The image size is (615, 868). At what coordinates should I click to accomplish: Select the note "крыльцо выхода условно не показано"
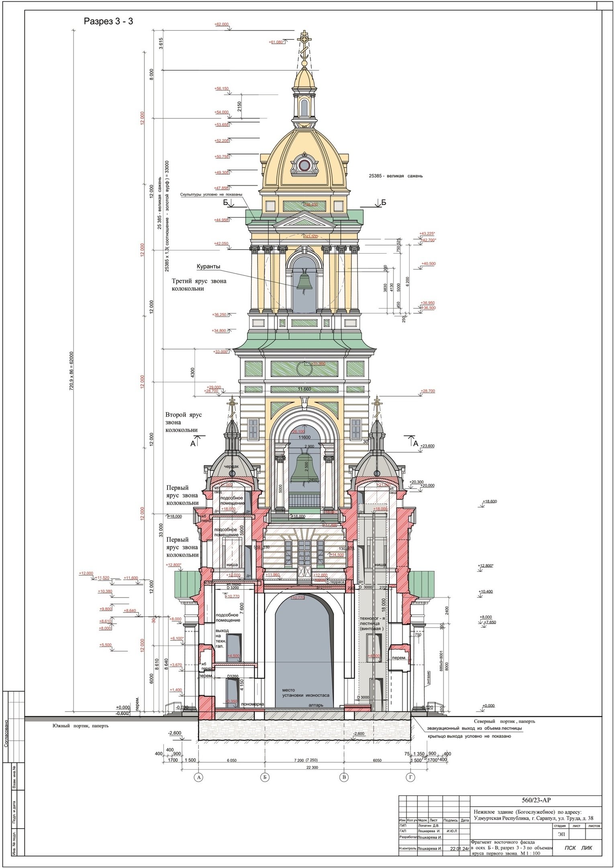click(x=469, y=737)
